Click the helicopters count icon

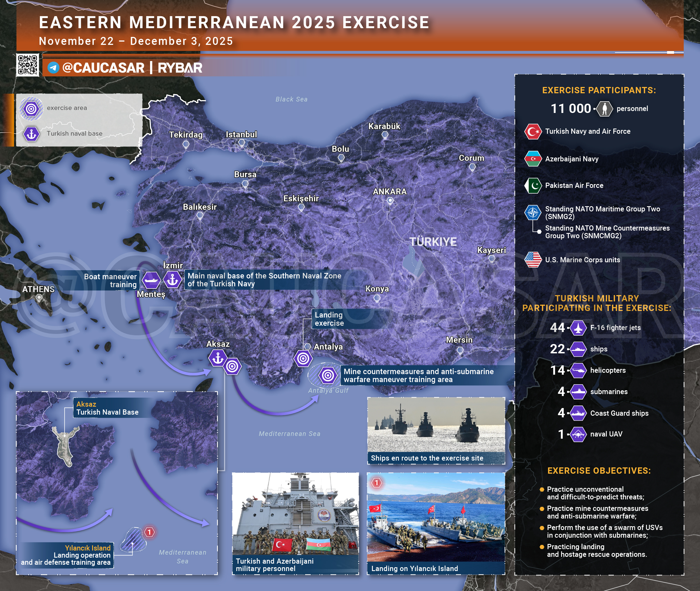(x=578, y=371)
